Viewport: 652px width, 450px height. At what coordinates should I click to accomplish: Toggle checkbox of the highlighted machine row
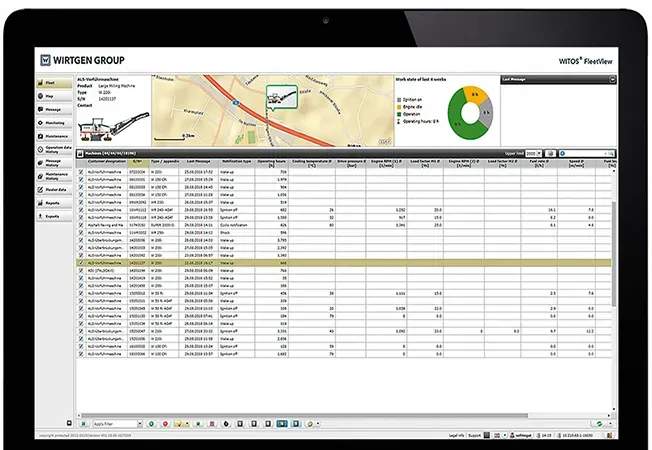[x=82, y=264]
